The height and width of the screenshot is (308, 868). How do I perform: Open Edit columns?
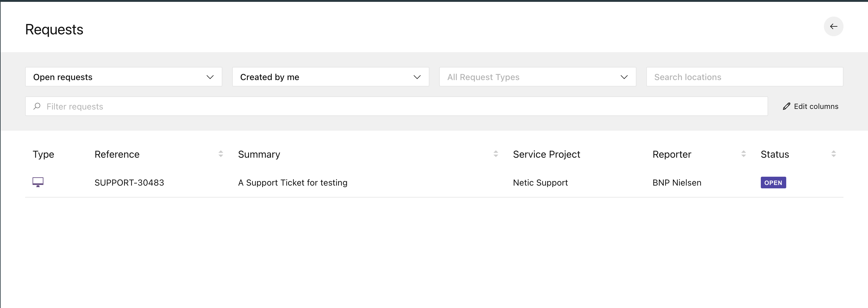(810, 106)
